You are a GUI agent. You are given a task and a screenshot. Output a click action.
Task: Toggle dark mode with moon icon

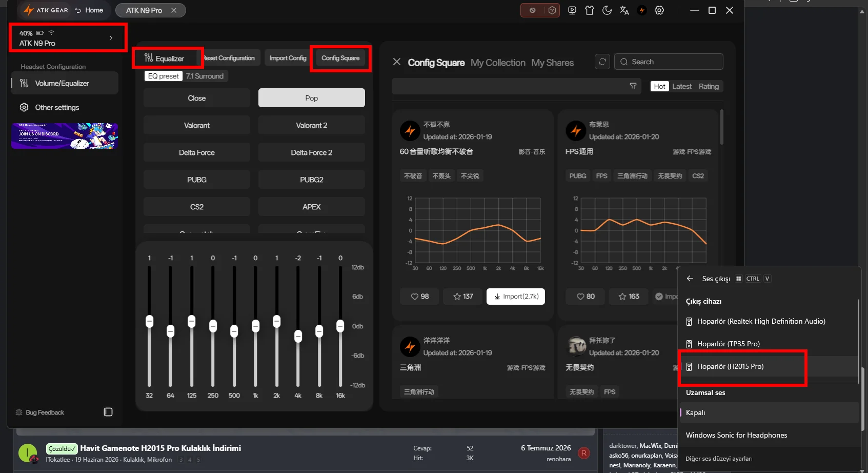point(607,10)
